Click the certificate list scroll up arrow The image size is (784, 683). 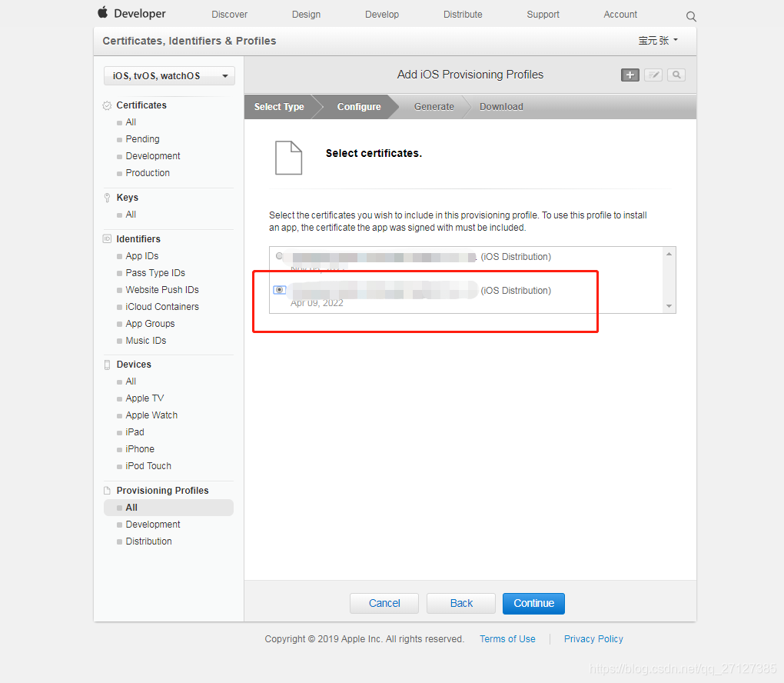669,254
